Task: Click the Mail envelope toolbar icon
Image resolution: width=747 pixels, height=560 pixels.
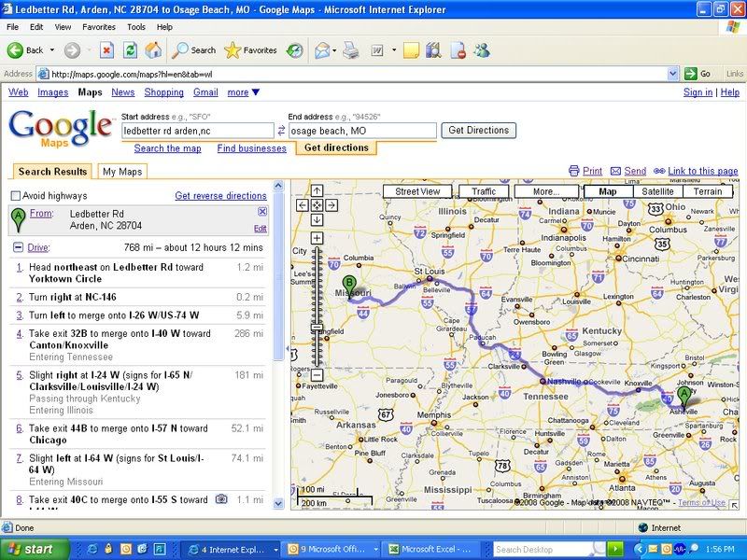Action: (322, 50)
